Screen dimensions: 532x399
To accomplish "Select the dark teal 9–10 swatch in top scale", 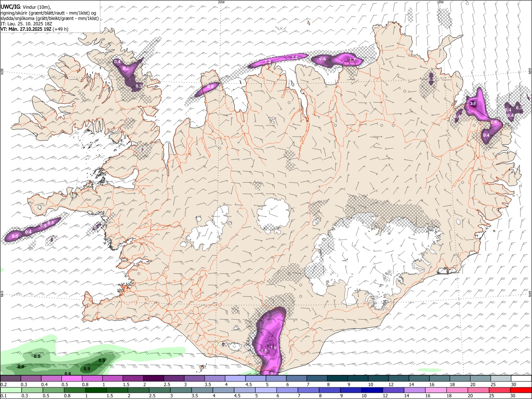I will point(357,378).
